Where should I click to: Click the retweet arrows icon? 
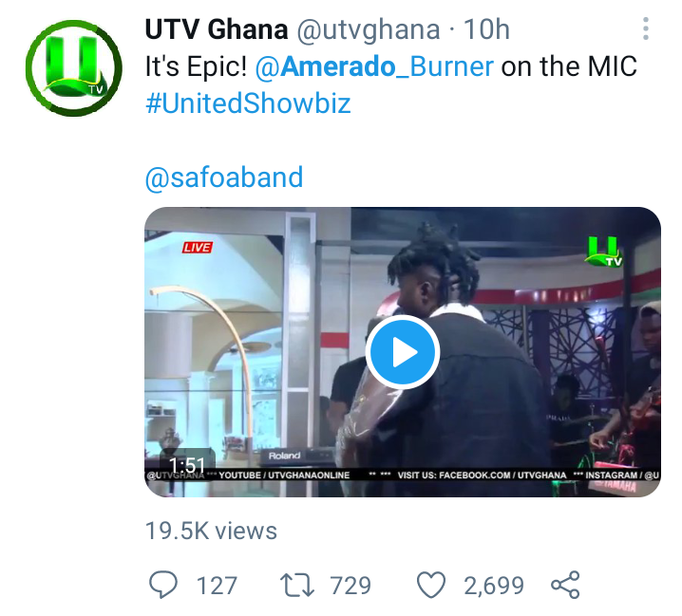point(297,585)
